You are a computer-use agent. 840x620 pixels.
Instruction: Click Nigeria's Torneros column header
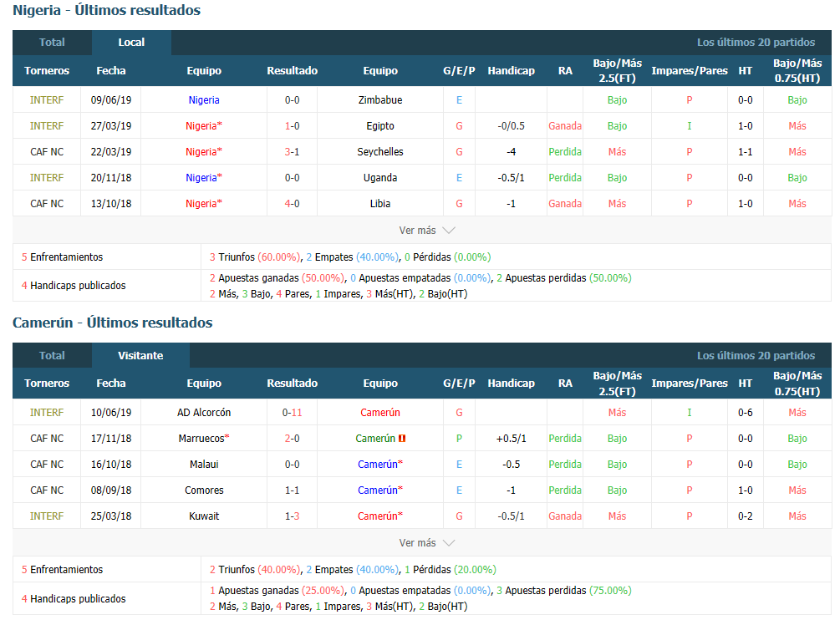point(47,71)
